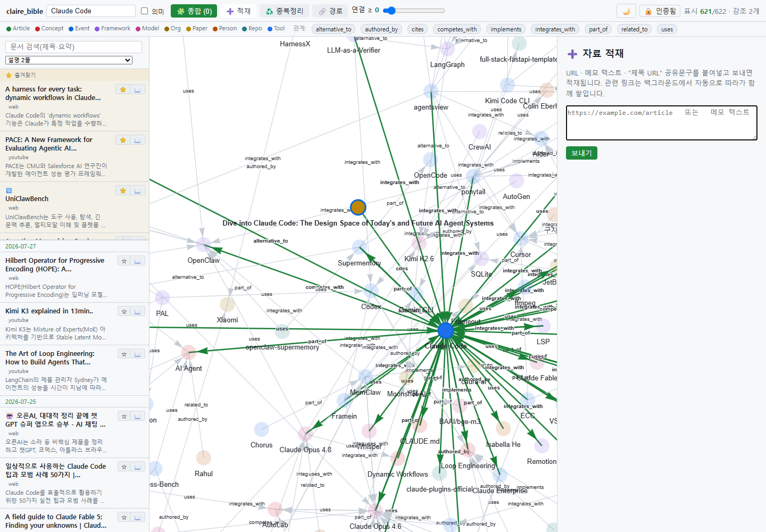
Task: Open book view for Hilbert Operator document
Action: pyautogui.click(x=138, y=261)
